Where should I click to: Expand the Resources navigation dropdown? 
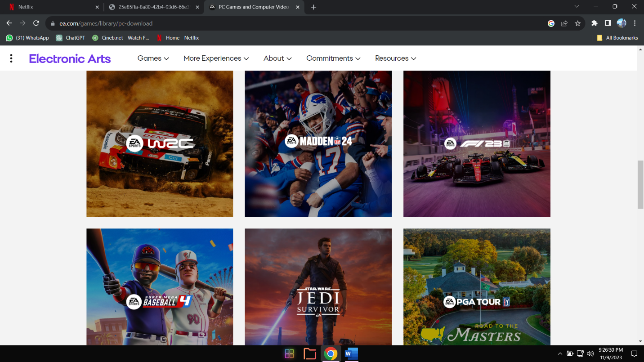pos(395,58)
